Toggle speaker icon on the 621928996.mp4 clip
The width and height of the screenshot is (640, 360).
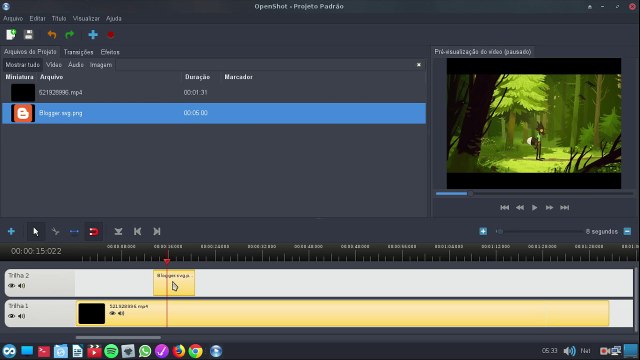coord(121,313)
